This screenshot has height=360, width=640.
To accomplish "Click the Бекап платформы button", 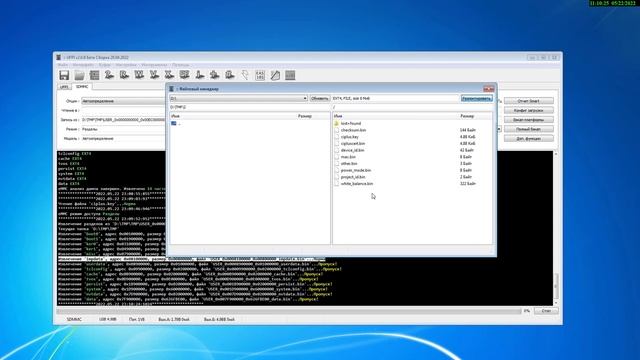I will pyautogui.click(x=529, y=120).
